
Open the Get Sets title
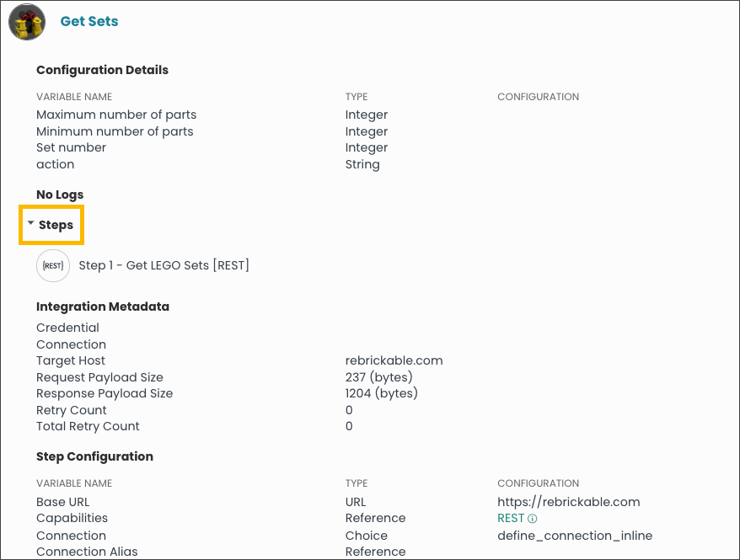(88, 21)
